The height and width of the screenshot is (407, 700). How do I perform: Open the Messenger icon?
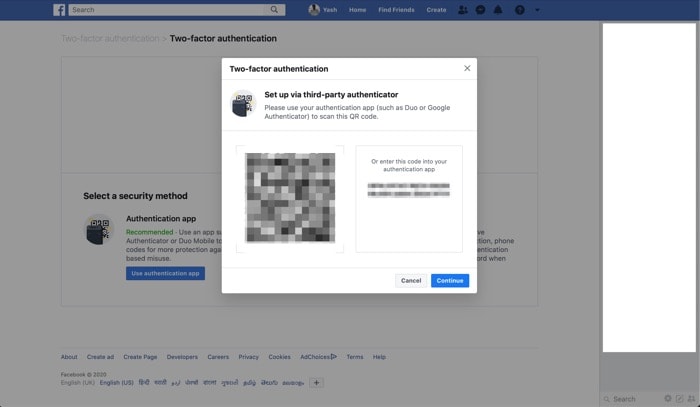[480, 10]
